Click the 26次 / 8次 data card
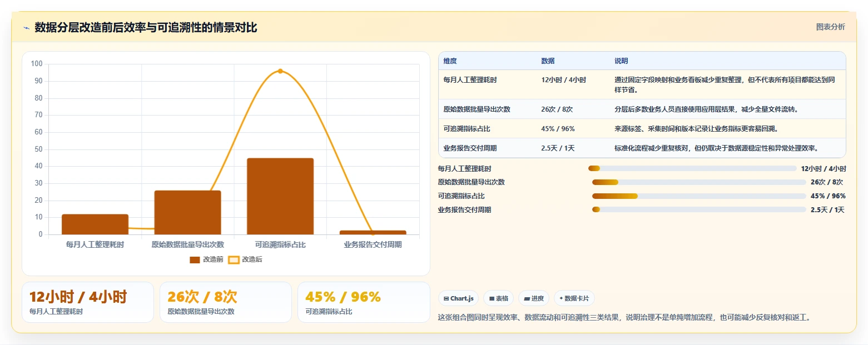 coord(226,302)
